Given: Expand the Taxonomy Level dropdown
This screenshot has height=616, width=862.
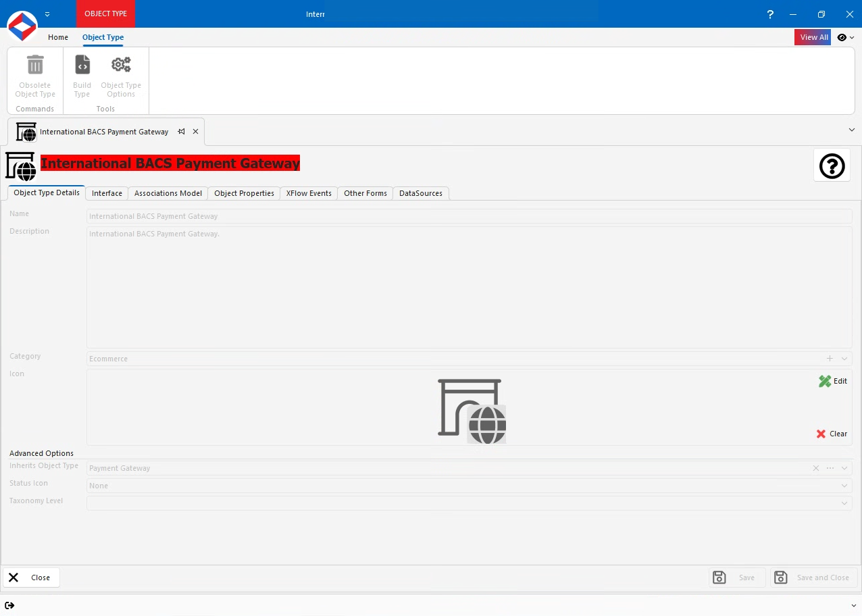Looking at the screenshot, I should tap(844, 503).
